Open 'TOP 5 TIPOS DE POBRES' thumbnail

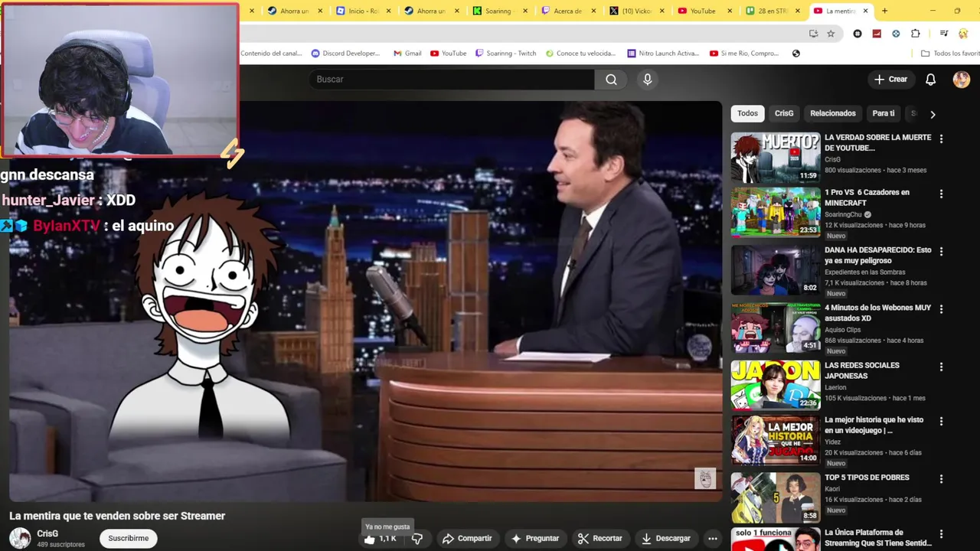(775, 497)
